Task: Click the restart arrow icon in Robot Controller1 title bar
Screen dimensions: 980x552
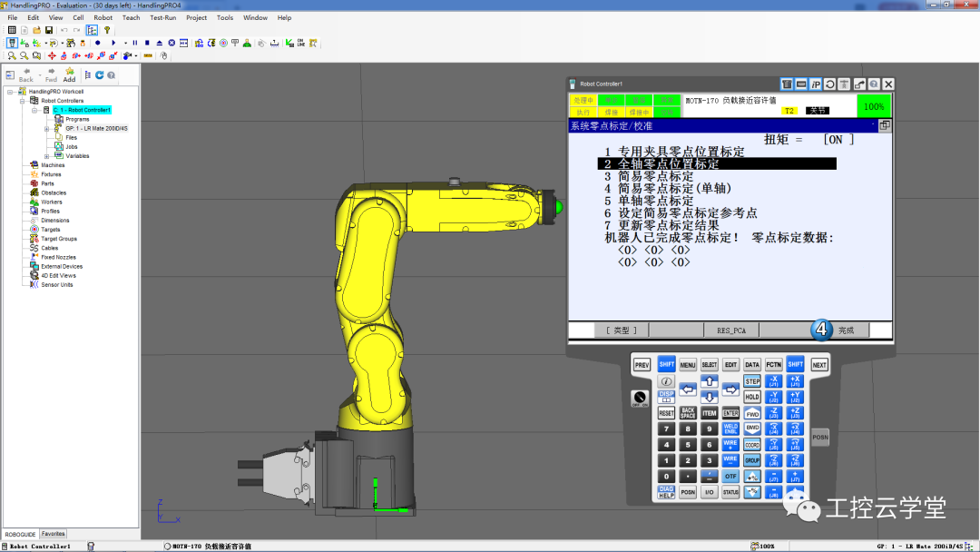Action: [x=830, y=84]
